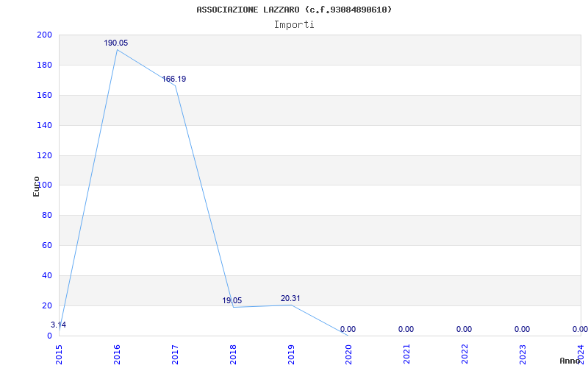Click the 60 y-axis tick label
Image resolution: width=588 pixels, height=368 pixels.
tap(46, 245)
